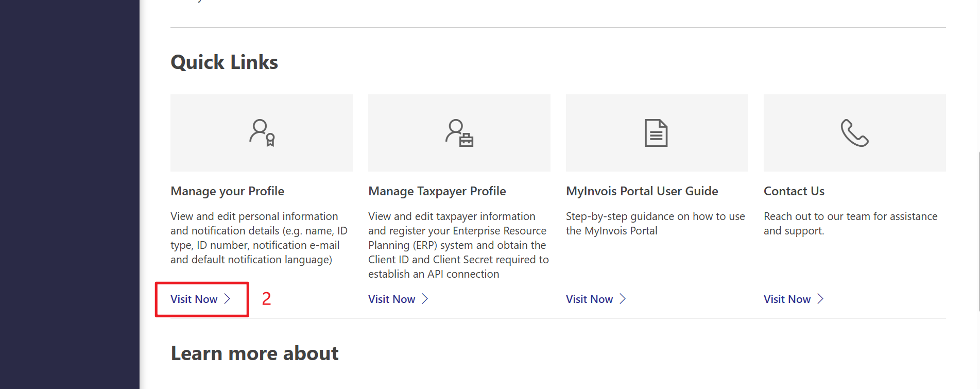Image resolution: width=980 pixels, height=389 pixels.
Task: Click chevron arrow beside Contact Us Visit Now
Action: pyautogui.click(x=820, y=299)
